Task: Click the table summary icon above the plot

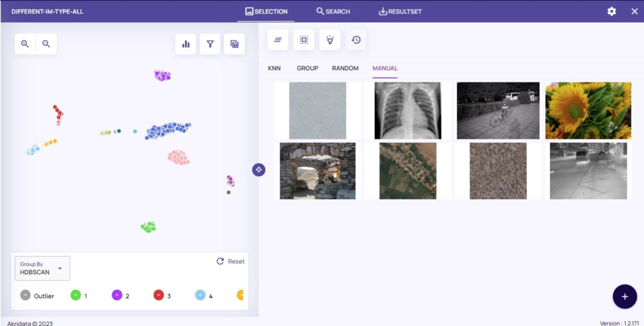Action: tap(235, 44)
